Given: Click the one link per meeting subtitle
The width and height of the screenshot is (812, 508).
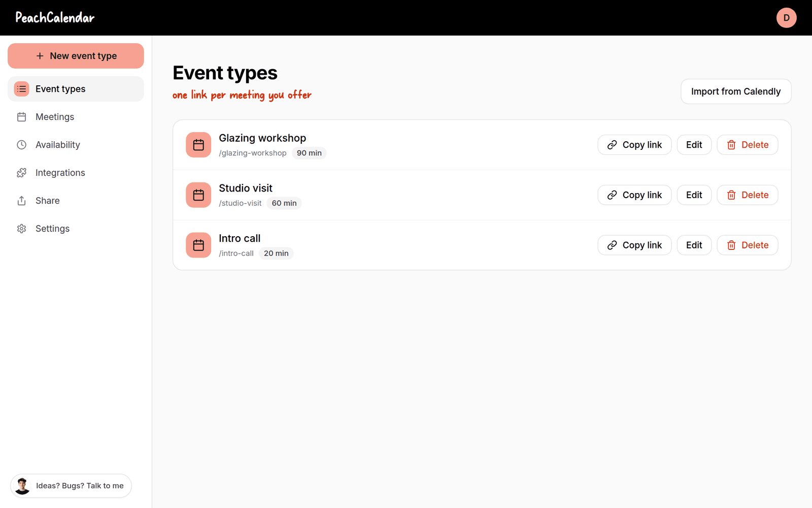Looking at the screenshot, I should pos(242,95).
